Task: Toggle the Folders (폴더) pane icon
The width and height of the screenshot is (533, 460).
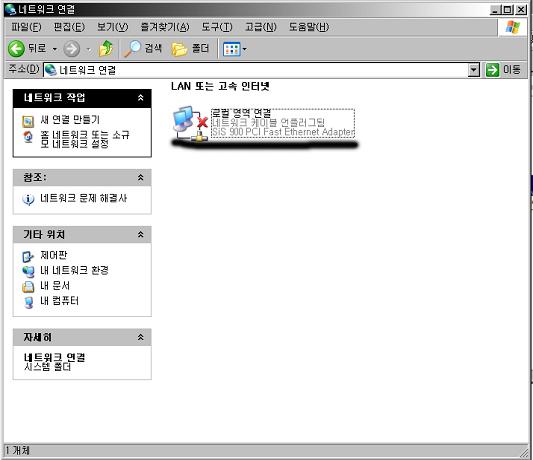Action: pos(179,49)
